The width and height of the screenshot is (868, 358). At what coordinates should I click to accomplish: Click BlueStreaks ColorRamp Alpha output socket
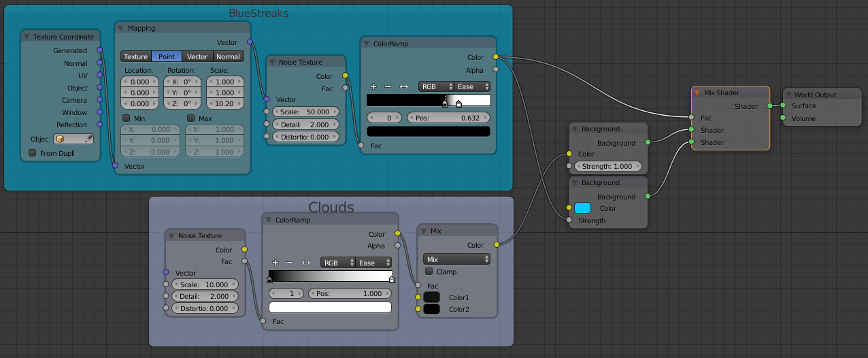(495, 69)
